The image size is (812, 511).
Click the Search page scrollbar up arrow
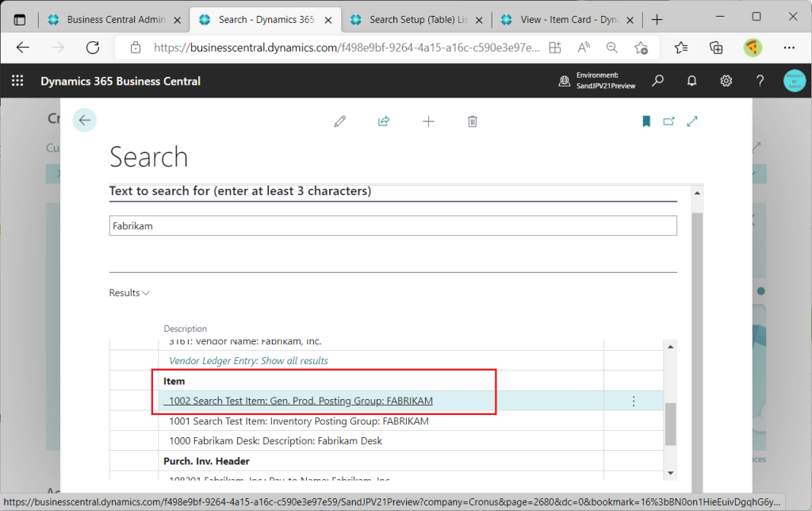click(697, 194)
